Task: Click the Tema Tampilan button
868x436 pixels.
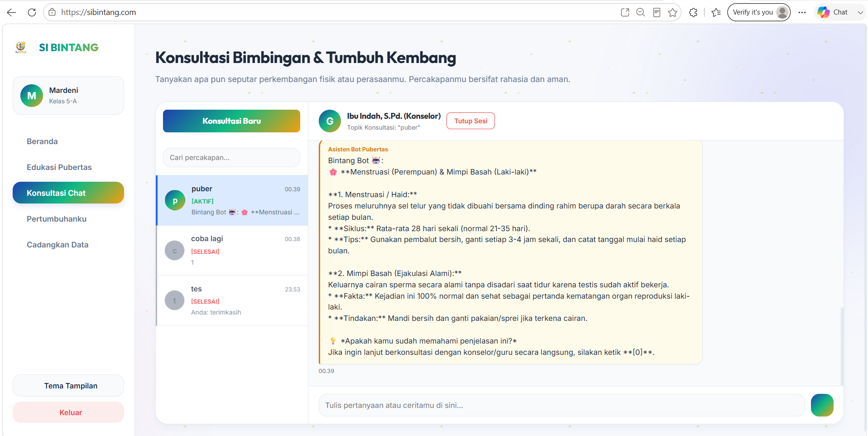Action: pos(68,386)
